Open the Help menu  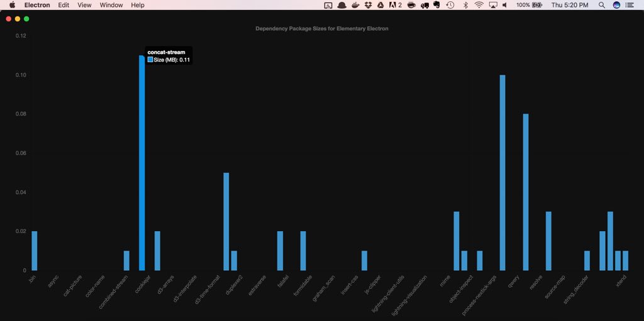tap(138, 5)
